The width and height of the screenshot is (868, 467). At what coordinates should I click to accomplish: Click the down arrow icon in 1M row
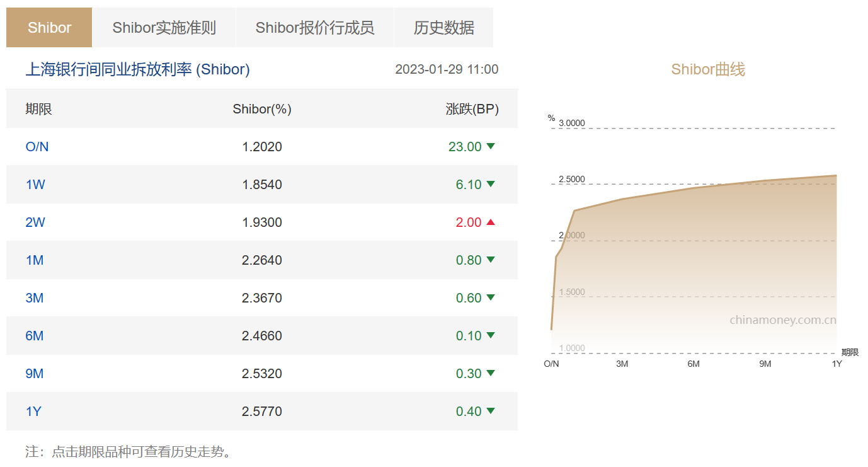coord(491,260)
